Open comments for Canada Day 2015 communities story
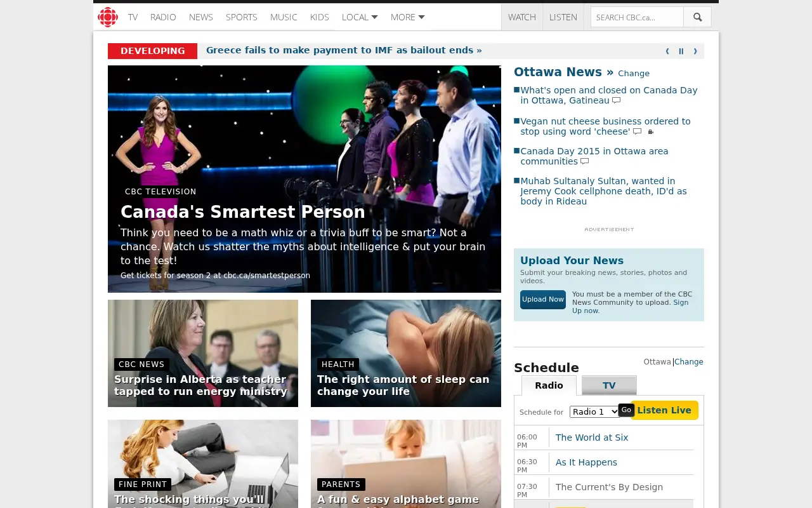812x508 pixels. point(584,161)
